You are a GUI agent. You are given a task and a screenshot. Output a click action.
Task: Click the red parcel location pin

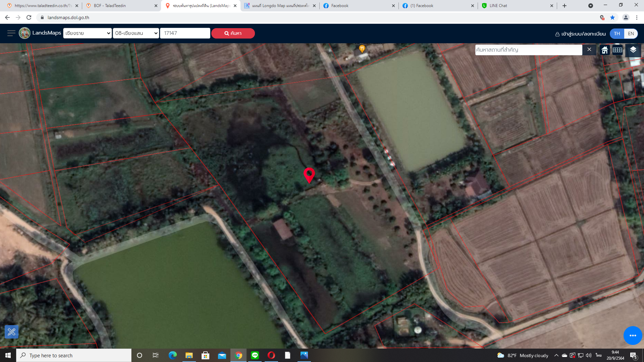point(309,175)
